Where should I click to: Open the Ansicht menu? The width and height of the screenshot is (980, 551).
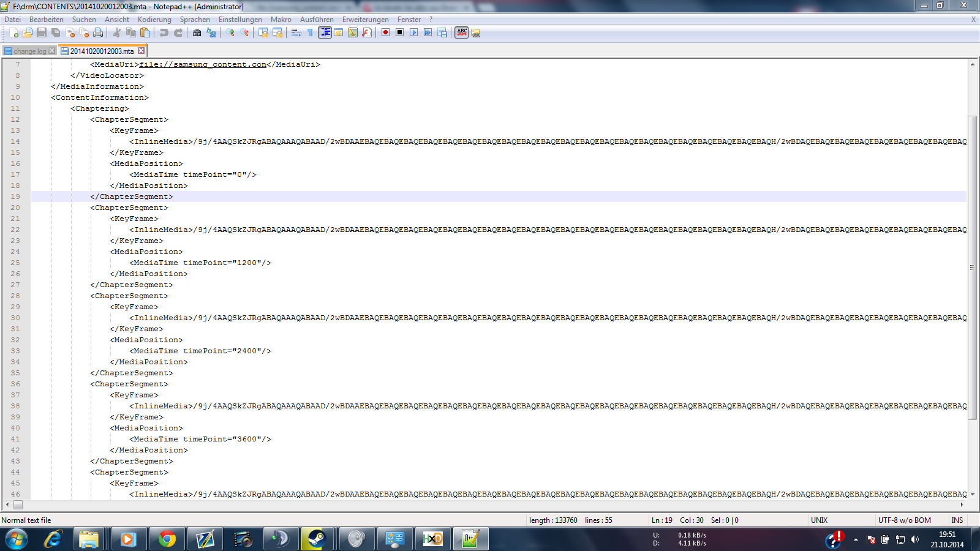pos(117,20)
